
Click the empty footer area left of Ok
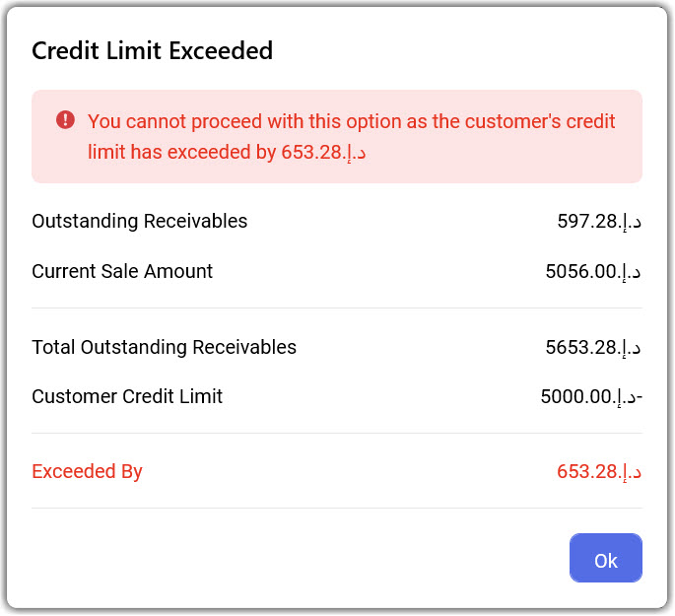point(296,559)
